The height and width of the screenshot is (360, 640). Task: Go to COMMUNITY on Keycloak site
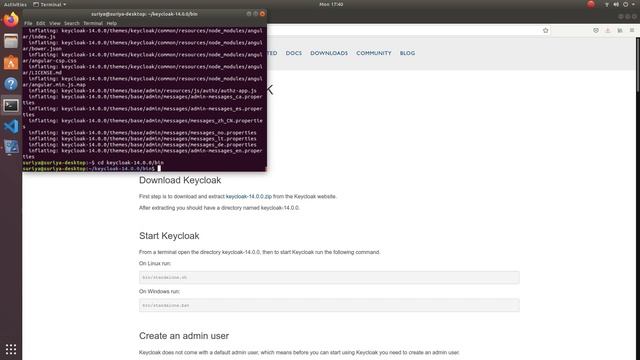click(373, 53)
